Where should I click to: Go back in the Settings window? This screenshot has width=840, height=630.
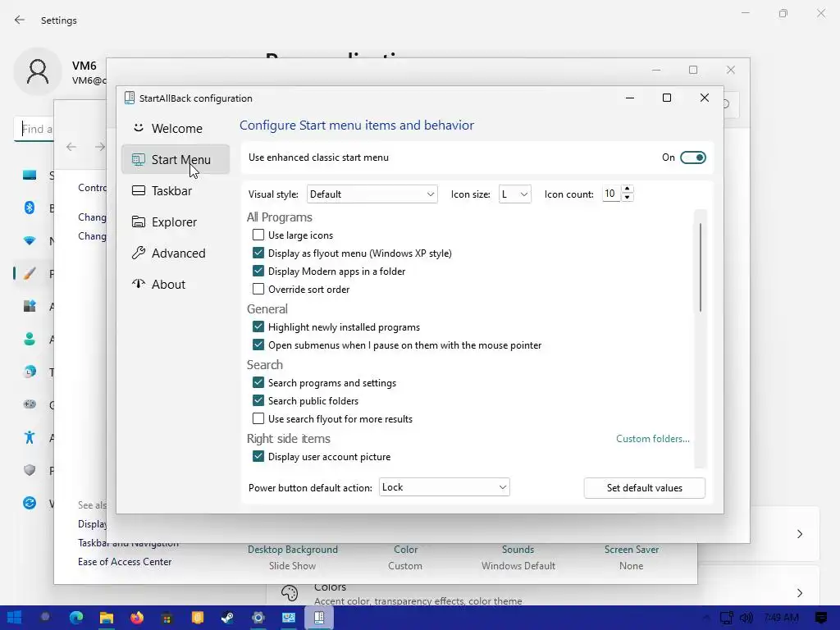click(20, 20)
